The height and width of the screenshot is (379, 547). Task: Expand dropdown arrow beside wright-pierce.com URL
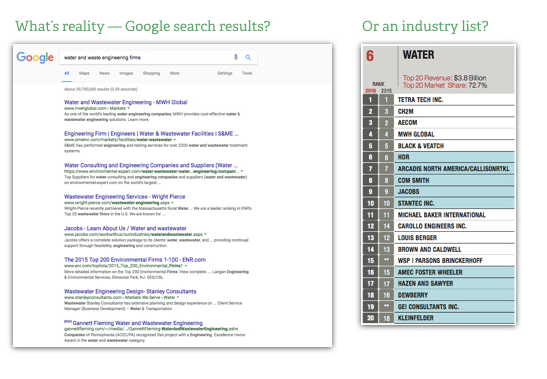click(x=172, y=203)
